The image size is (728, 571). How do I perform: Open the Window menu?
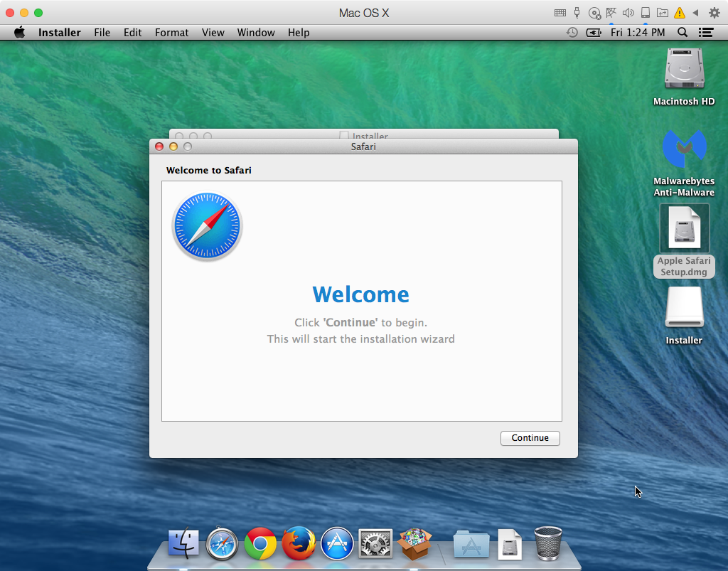coord(256,33)
